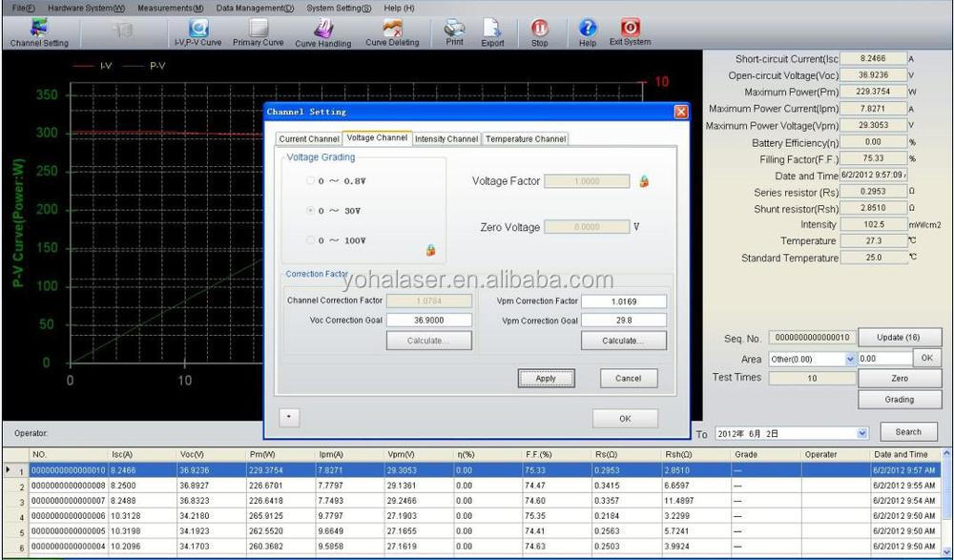954x560 pixels.
Task: Open Channel Setting toolbar icon
Action: click(39, 32)
